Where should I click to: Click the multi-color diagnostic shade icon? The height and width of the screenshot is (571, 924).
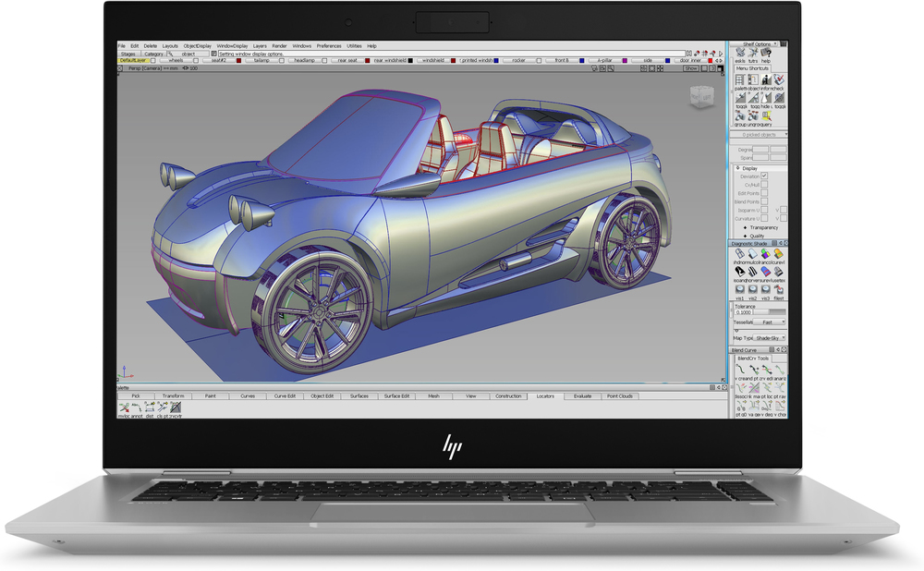pos(753,254)
